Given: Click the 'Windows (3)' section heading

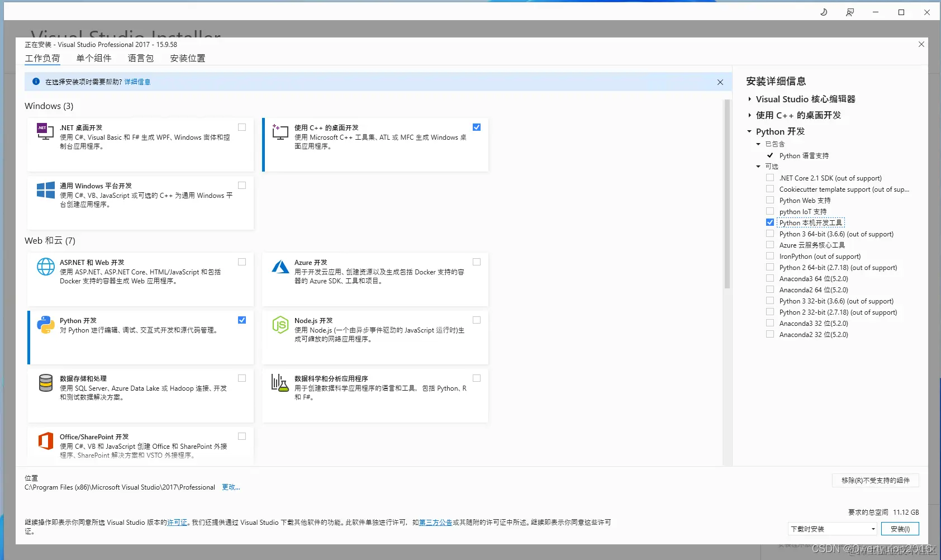Looking at the screenshot, I should (49, 106).
